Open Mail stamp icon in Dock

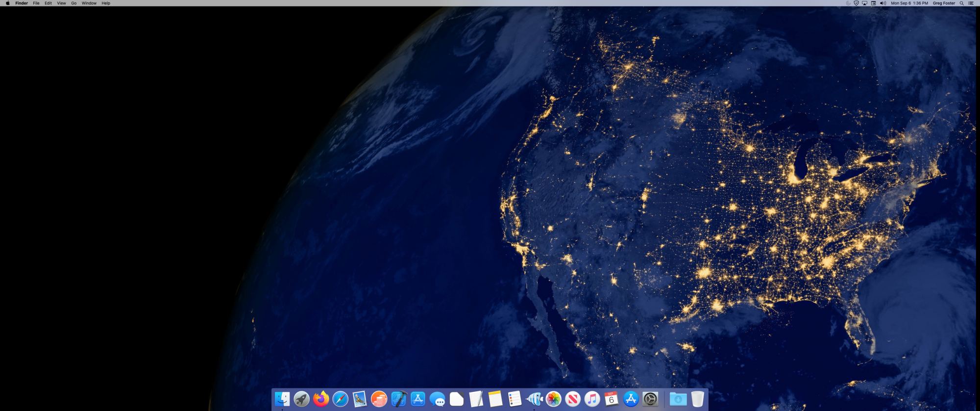pyautogui.click(x=360, y=399)
